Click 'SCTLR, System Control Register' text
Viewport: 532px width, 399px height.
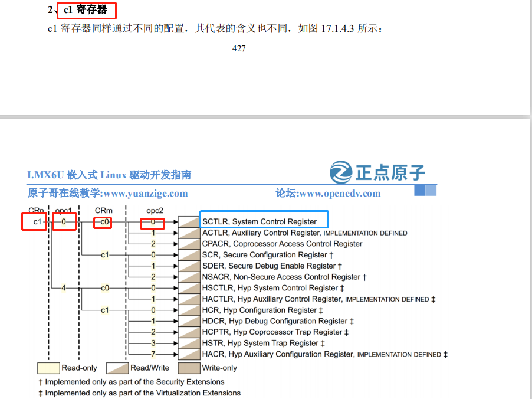pos(259,221)
